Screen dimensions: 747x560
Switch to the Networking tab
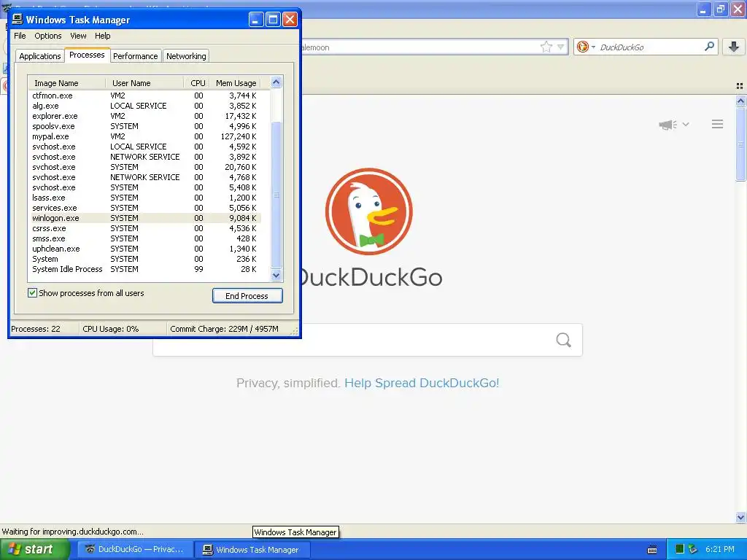(186, 56)
